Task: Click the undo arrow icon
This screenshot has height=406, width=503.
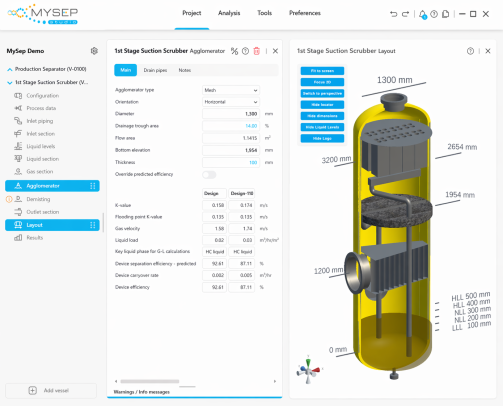Action: tap(393, 14)
